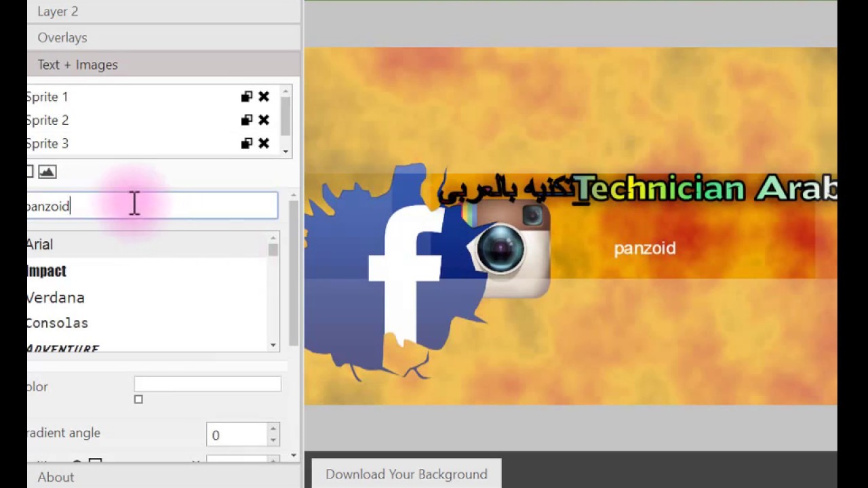Click the font list scrollbar thumb

pyautogui.click(x=273, y=249)
